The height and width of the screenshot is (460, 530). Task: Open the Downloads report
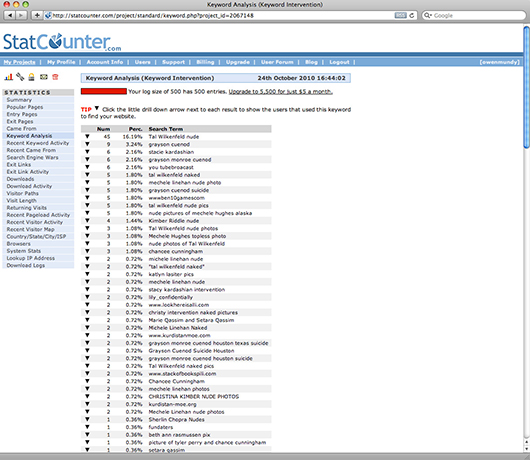coord(20,179)
